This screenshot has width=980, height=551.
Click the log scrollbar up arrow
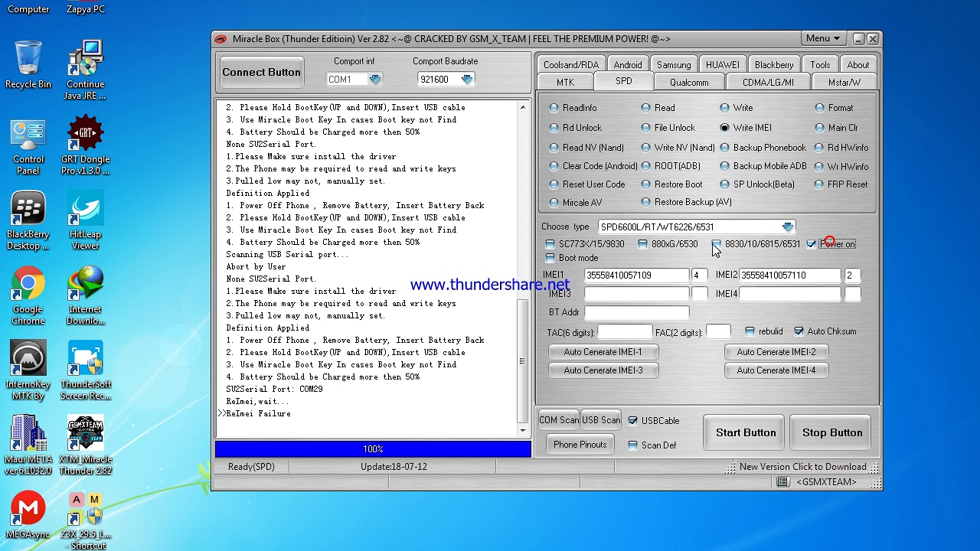(x=523, y=107)
